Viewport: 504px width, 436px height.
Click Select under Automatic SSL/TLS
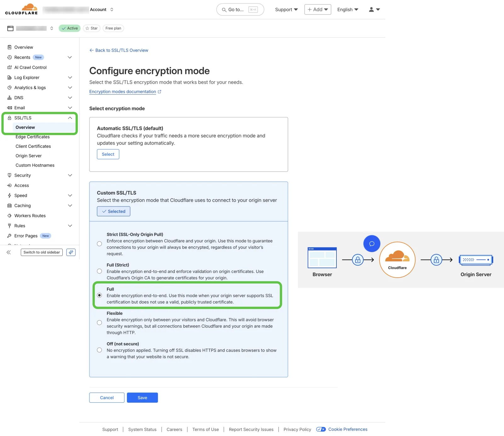point(108,154)
